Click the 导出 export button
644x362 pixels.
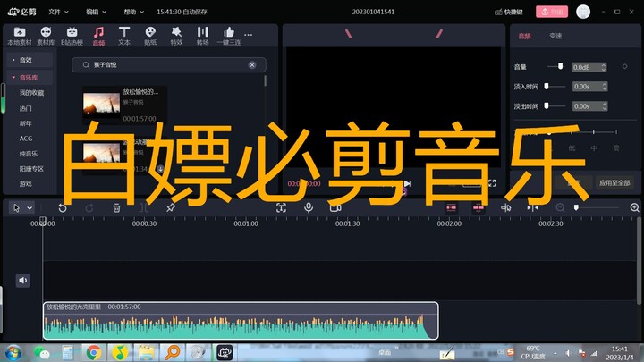(552, 12)
